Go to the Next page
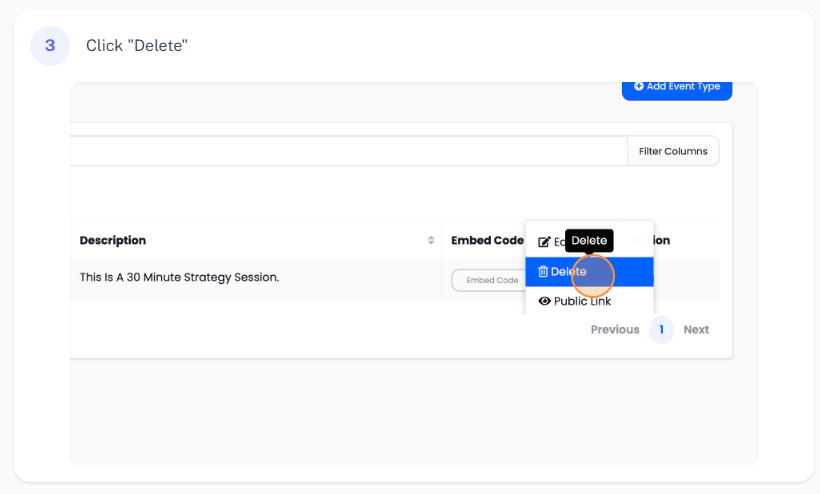 click(696, 329)
